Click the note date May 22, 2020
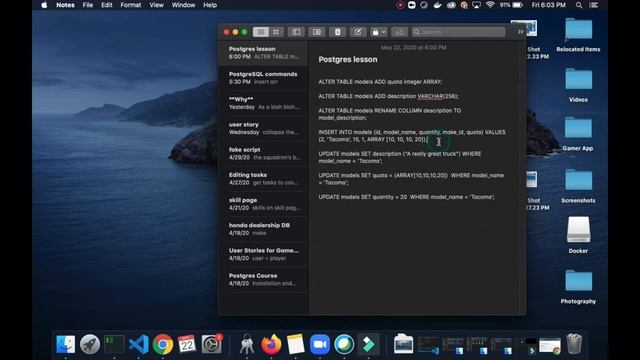Image resolution: width=640 pixels, height=360 pixels. [x=413, y=48]
